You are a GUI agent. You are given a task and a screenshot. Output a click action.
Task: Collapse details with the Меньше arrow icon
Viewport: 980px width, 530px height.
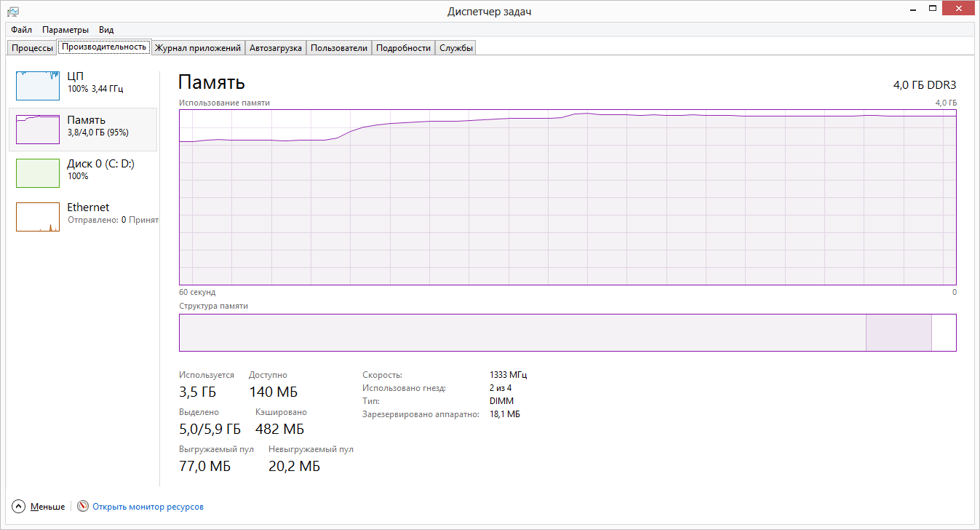(19, 506)
